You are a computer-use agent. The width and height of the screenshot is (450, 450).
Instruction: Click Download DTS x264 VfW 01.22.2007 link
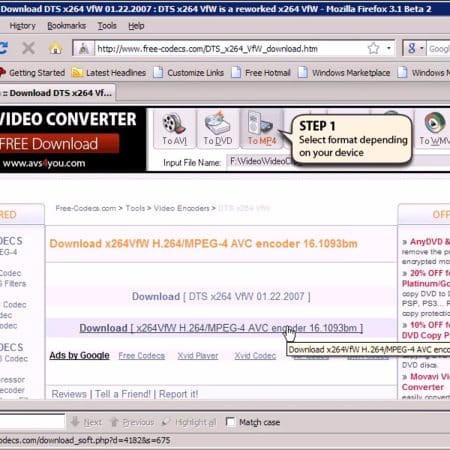(221, 296)
